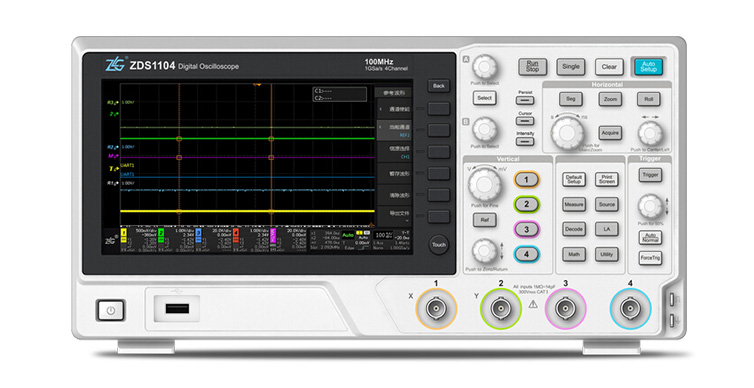Push multifunction knob B
754x388 pixels.
click(x=484, y=129)
